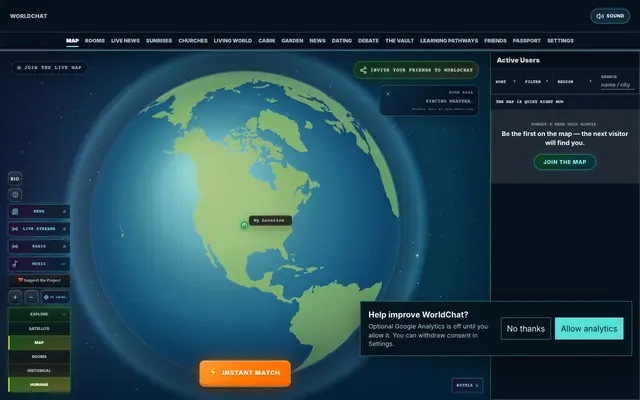The height and width of the screenshot is (400, 640).
Task: Open the Garden tab
Action: pos(292,41)
